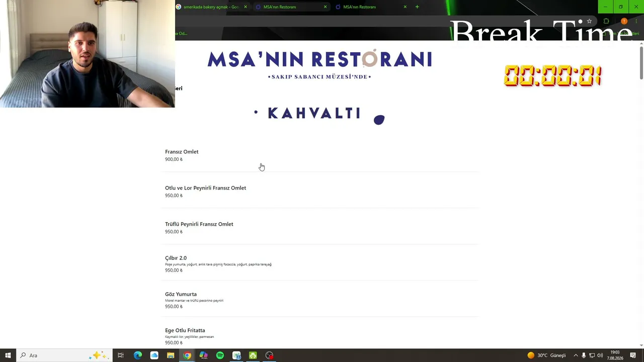Open Spotify from the taskbar
This screenshot has width=644, height=362.
[x=220, y=355]
